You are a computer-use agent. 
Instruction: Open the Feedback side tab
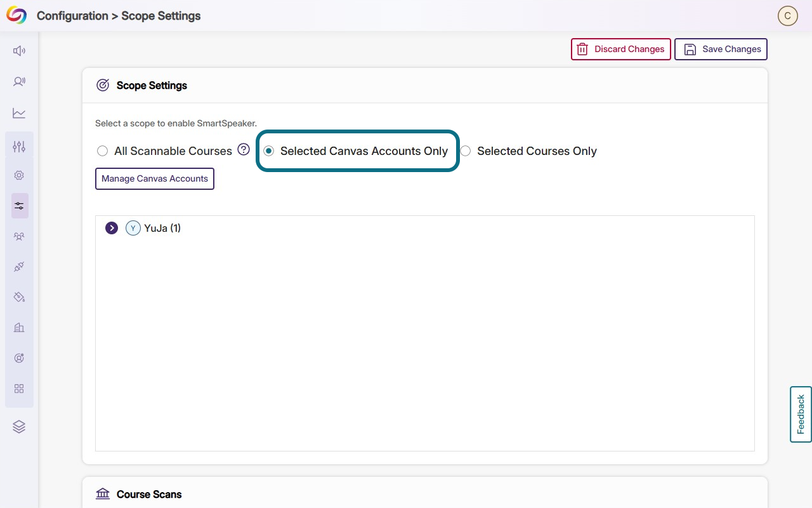pyautogui.click(x=801, y=414)
